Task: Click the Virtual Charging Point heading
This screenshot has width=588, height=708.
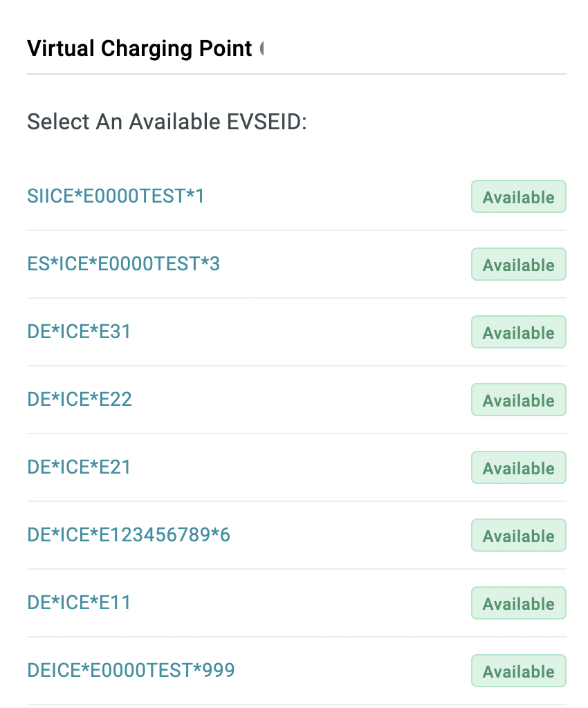Action: 140,49
